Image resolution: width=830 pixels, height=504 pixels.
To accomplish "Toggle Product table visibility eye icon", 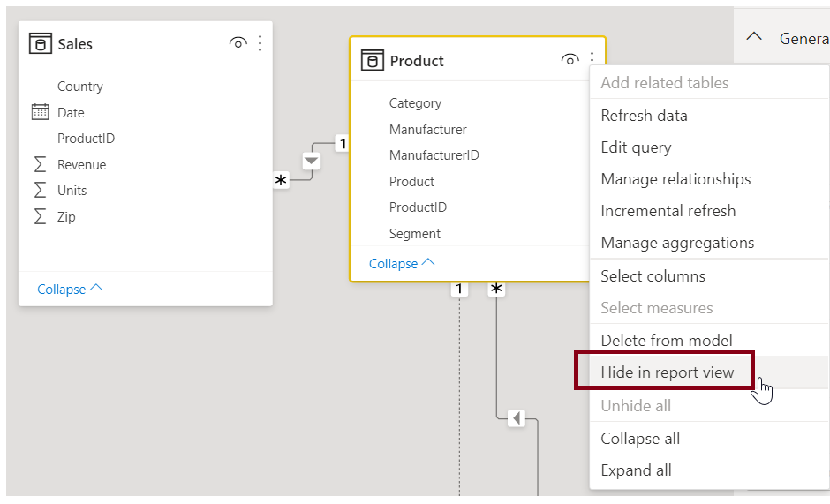I will pyautogui.click(x=570, y=60).
